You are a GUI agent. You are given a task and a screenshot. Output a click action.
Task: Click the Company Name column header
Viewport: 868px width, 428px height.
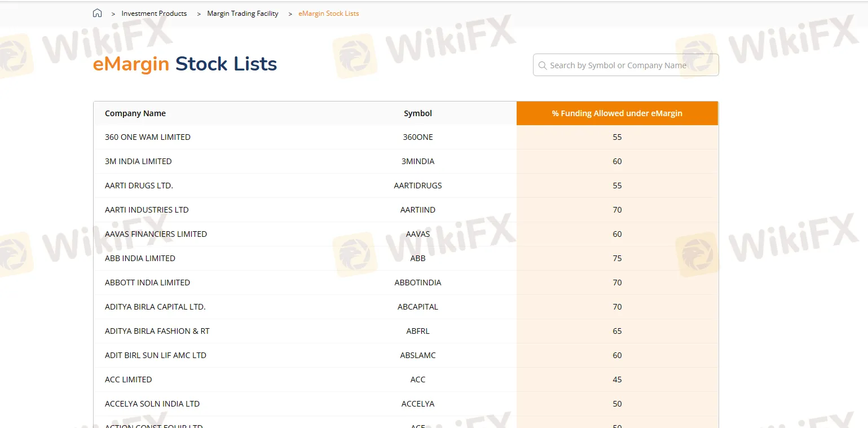pyautogui.click(x=135, y=113)
